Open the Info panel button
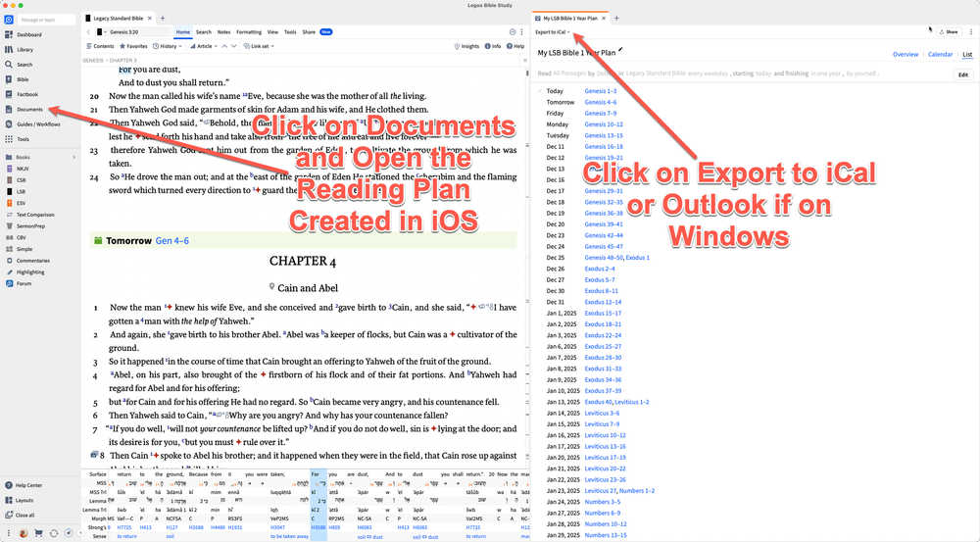 pos(493,46)
